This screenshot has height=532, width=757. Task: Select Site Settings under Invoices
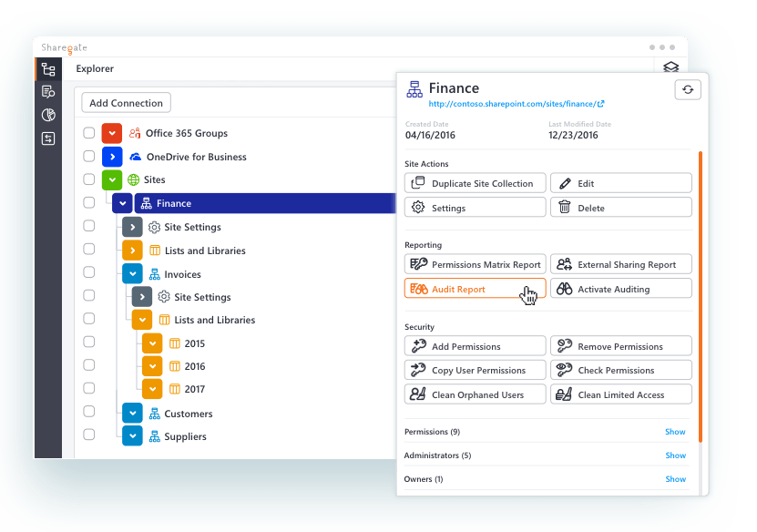202,297
